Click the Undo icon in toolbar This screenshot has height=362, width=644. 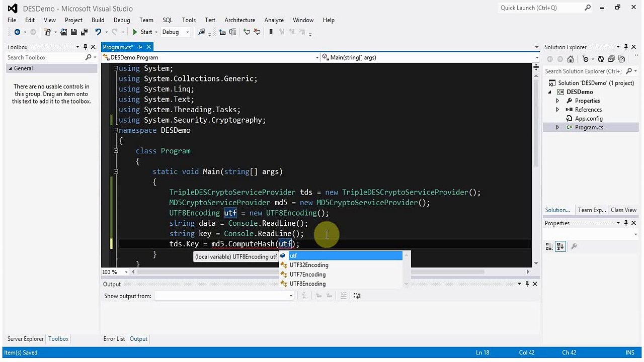(98, 32)
